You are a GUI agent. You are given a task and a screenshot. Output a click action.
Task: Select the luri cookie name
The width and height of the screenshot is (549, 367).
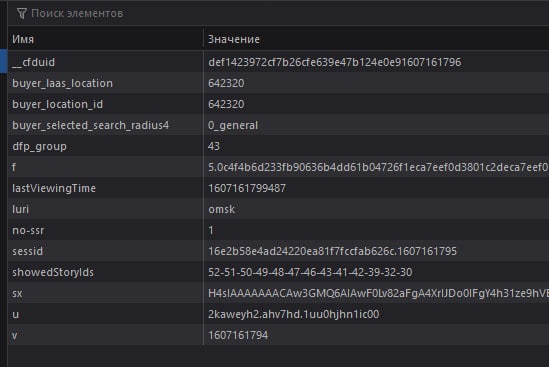21,209
